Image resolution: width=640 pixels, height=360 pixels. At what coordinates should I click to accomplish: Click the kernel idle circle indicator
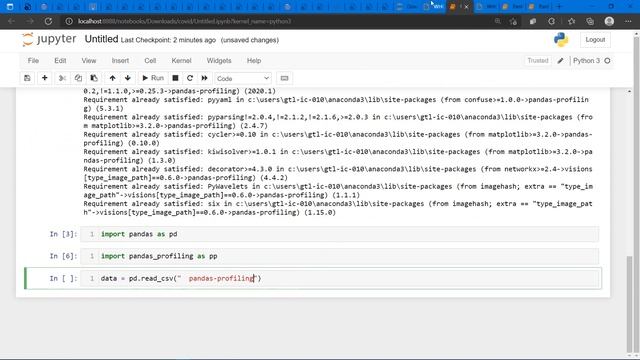tap(607, 60)
